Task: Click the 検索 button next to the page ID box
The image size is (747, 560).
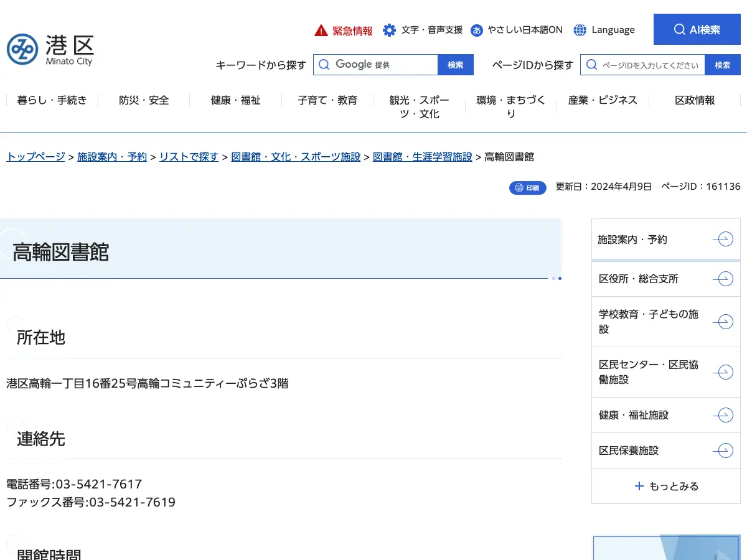Action: 723,65
